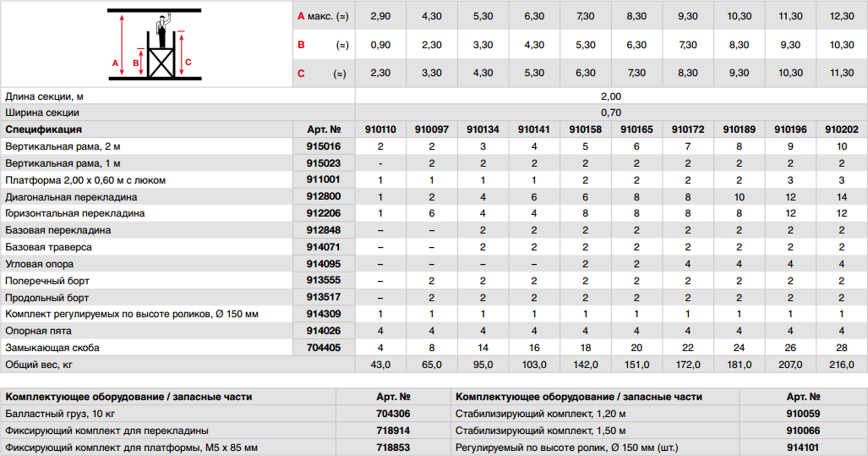This screenshot has width=868, height=456.
Task: Click 'Продольный борт' row label
Action: [47, 298]
